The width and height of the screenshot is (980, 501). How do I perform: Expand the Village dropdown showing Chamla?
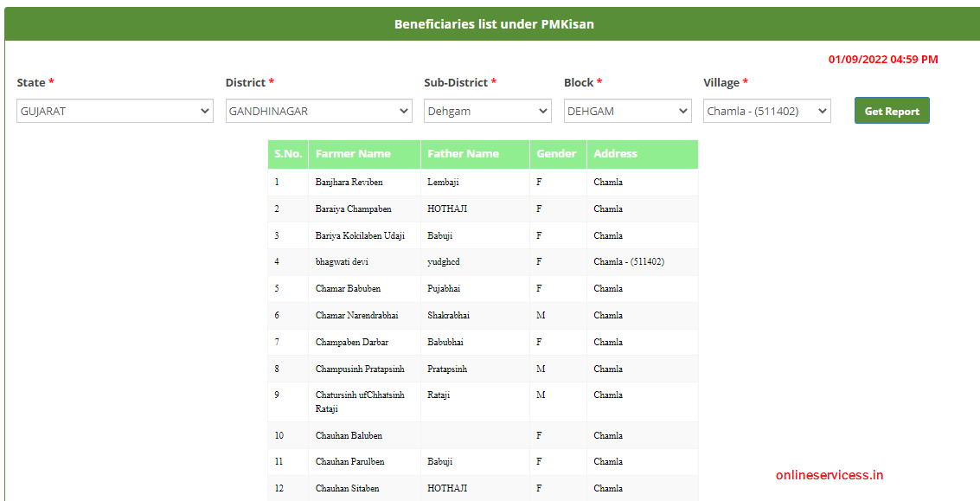pyautogui.click(x=766, y=110)
